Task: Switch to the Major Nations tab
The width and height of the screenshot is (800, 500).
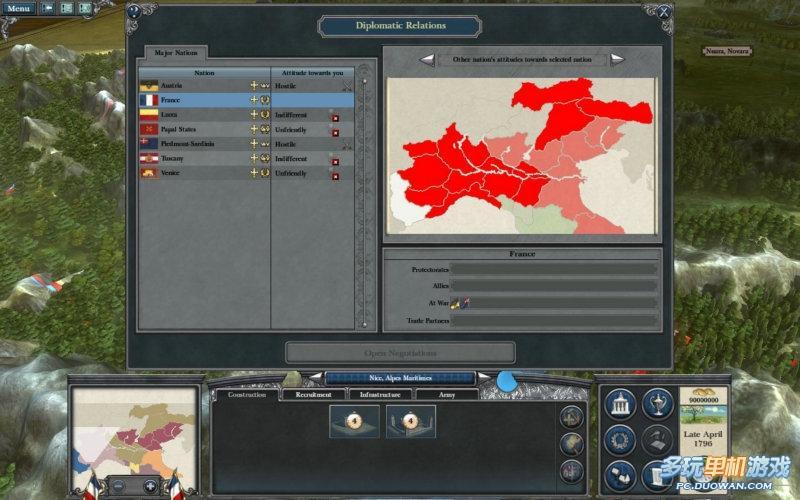Action: click(x=176, y=53)
